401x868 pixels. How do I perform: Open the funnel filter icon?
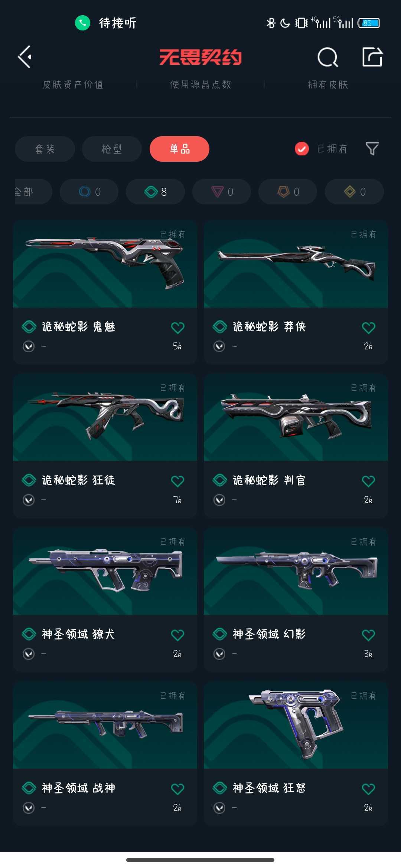click(x=372, y=149)
